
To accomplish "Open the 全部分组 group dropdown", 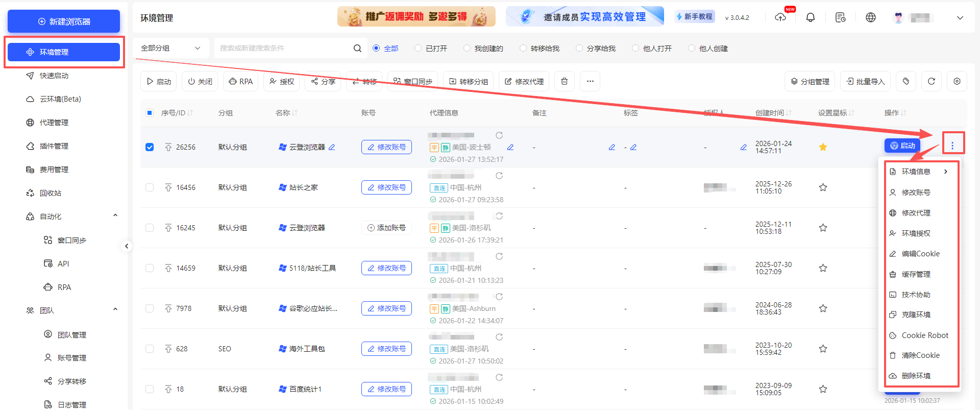I will [x=171, y=48].
